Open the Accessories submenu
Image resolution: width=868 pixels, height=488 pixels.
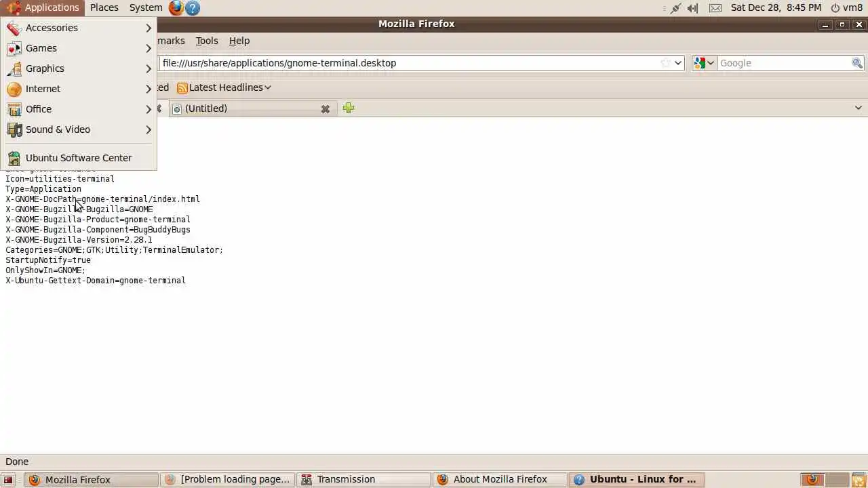pos(79,28)
